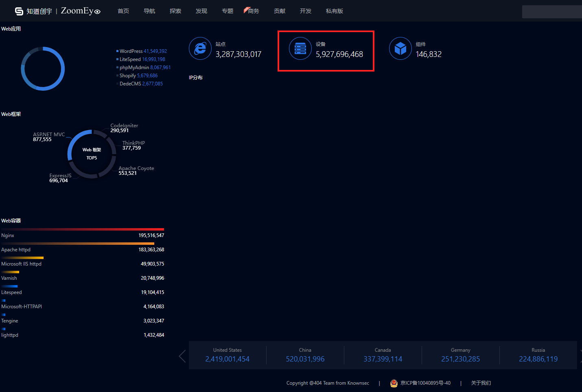
Task: Click the Web应用 donut chart
Action: click(43, 69)
